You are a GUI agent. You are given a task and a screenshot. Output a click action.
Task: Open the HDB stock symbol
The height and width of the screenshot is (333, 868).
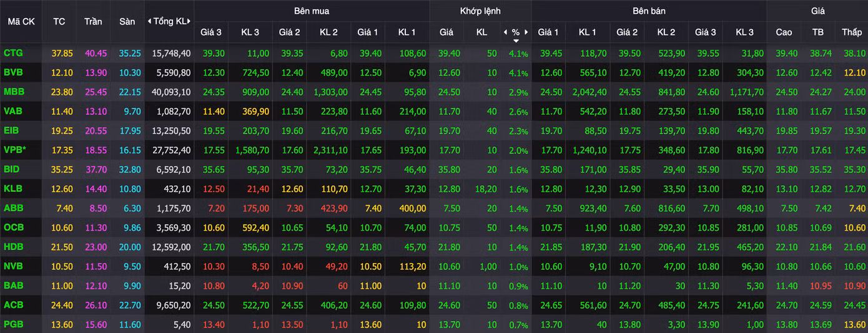13,247
